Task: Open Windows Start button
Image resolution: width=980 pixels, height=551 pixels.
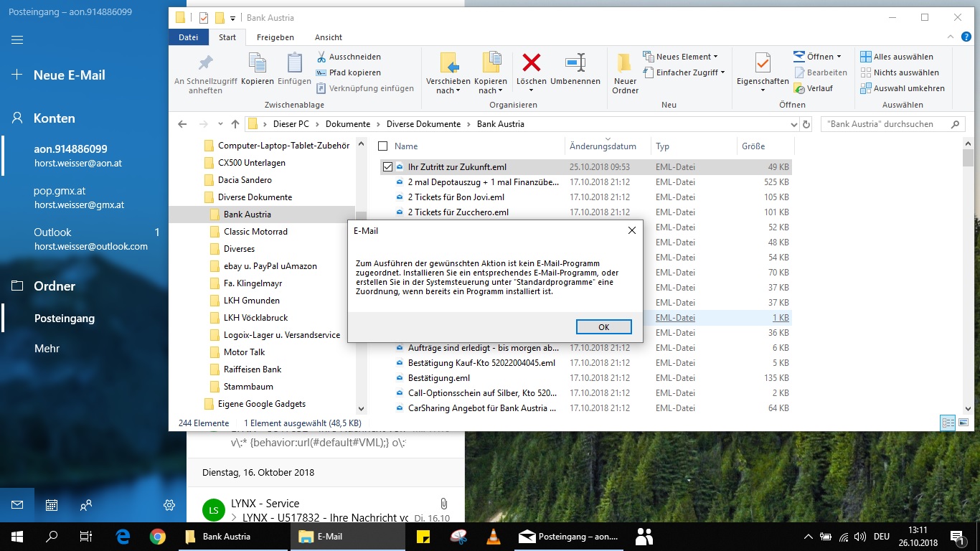Action: point(17,536)
